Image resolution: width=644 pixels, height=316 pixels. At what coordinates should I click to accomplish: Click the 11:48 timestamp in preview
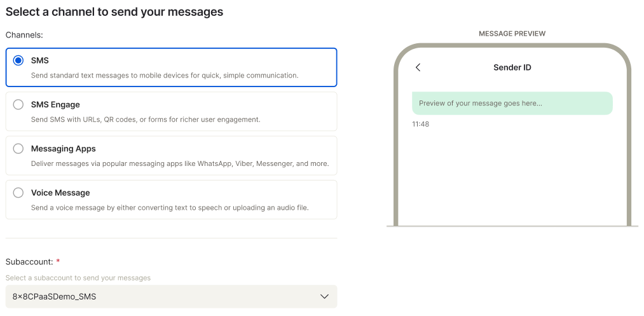tap(420, 124)
